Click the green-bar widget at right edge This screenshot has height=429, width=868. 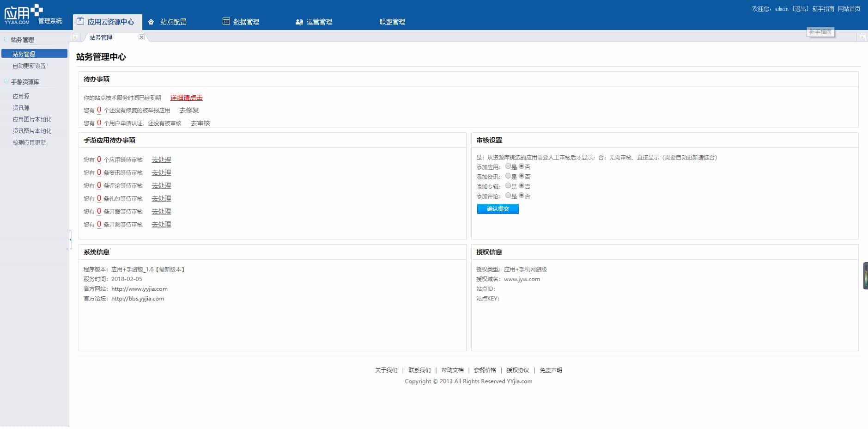click(865, 276)
